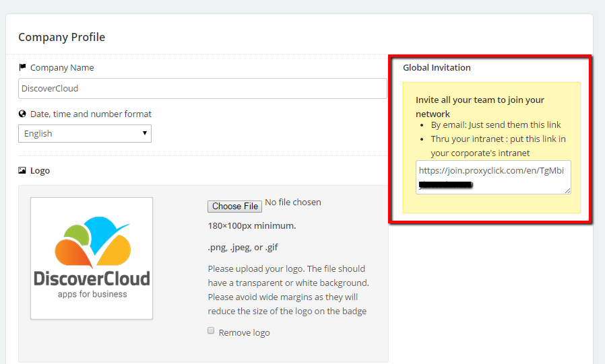Screen dimensions: 605x364
Task: Click the 'By email' bullet text
Action: (x=496, y=124)
